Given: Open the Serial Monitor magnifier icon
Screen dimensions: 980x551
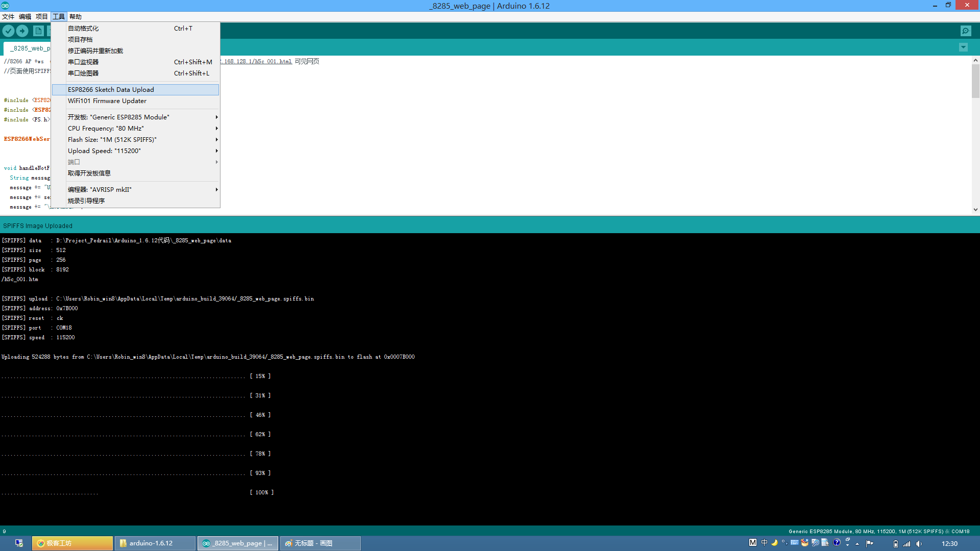Looking at the screenshot, I should point(966,31).
